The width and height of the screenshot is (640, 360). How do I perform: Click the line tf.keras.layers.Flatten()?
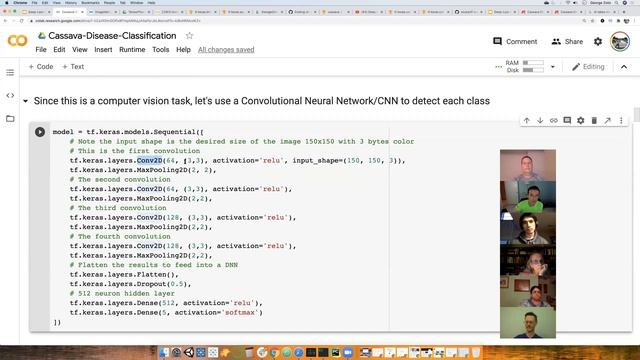(x=124, y=274)
